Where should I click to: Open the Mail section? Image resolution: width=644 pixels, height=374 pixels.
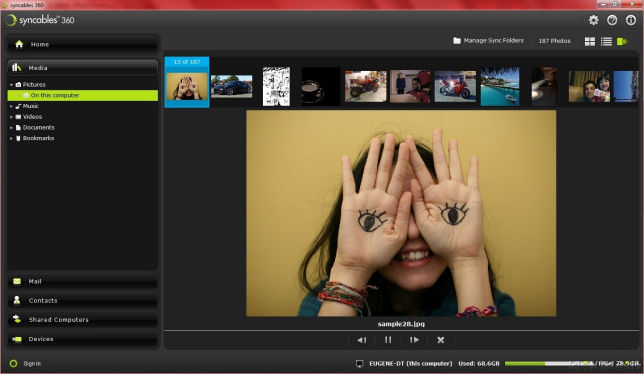[x=83, y=282]
